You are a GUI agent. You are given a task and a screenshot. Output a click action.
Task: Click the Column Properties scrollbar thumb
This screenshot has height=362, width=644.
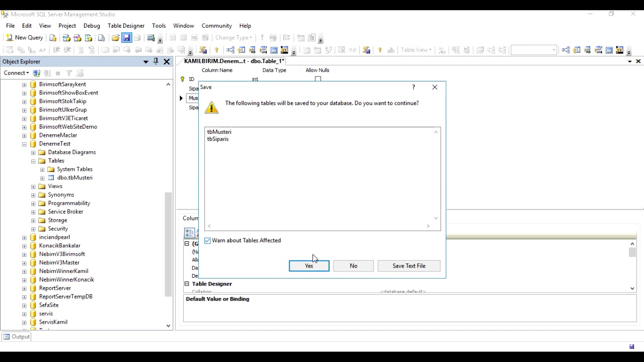coord(632,252)
